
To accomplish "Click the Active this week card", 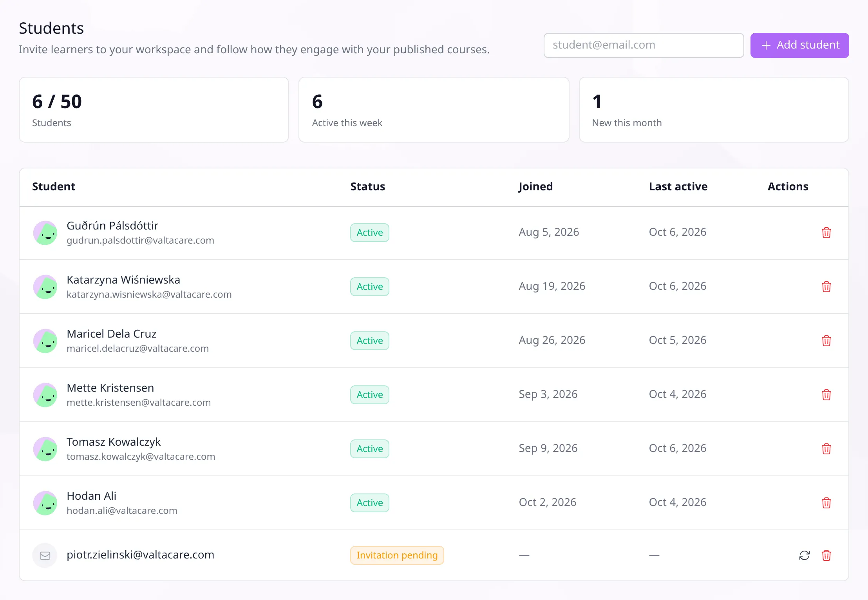I will point(434,110).
